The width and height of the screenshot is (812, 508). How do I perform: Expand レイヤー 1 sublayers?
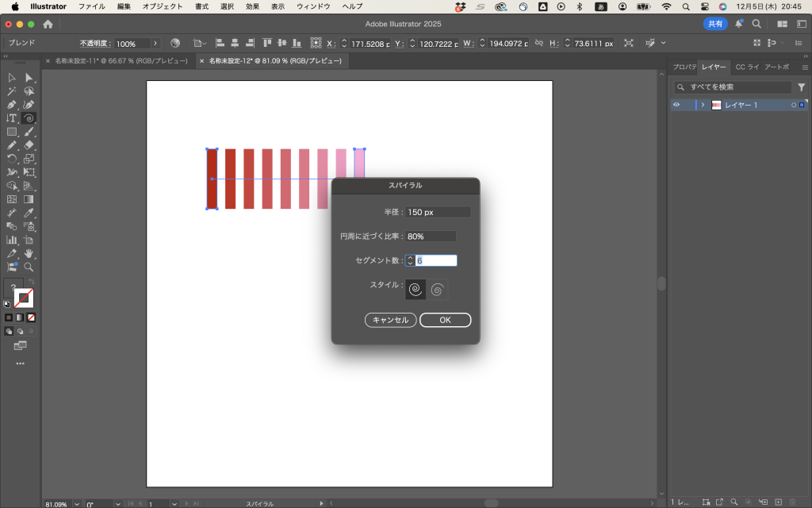pos(703,105)
